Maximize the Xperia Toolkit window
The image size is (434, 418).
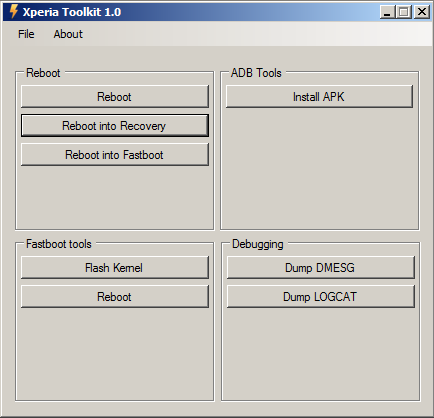[403, 12]
